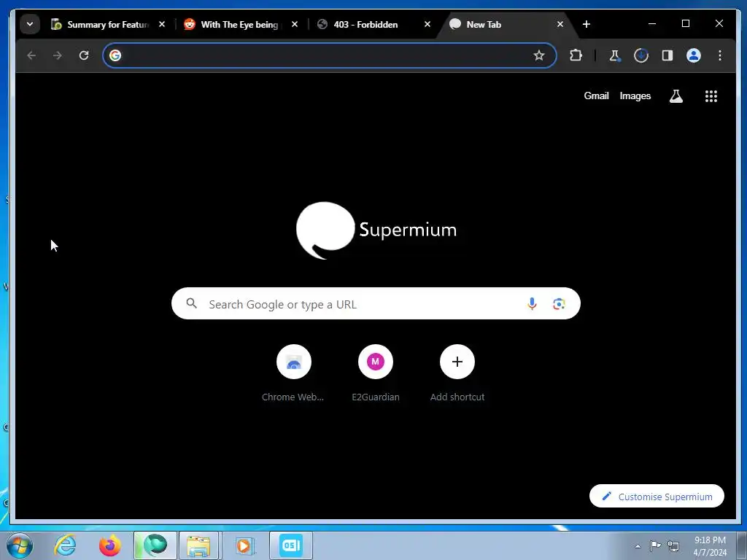Open the Chrome Web Store shortcut
Screen dimensions: 747x560
point(293,374)
